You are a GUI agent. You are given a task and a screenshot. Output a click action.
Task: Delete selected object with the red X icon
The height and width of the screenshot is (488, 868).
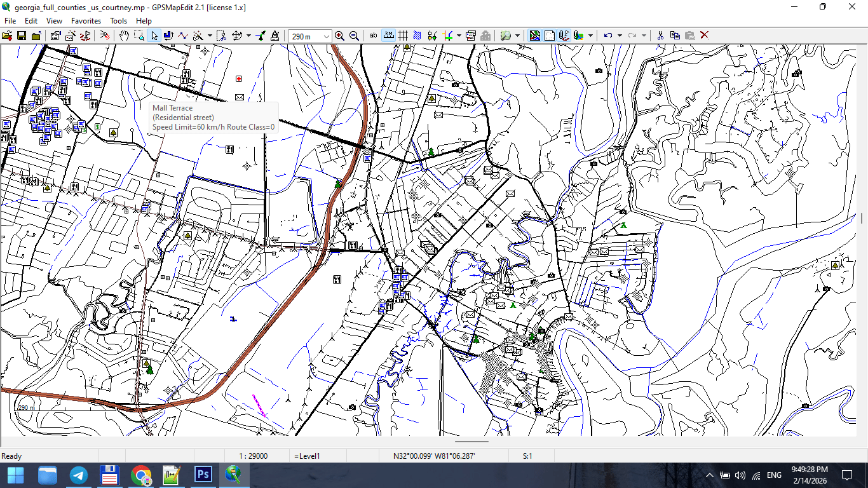click(704, 36)
